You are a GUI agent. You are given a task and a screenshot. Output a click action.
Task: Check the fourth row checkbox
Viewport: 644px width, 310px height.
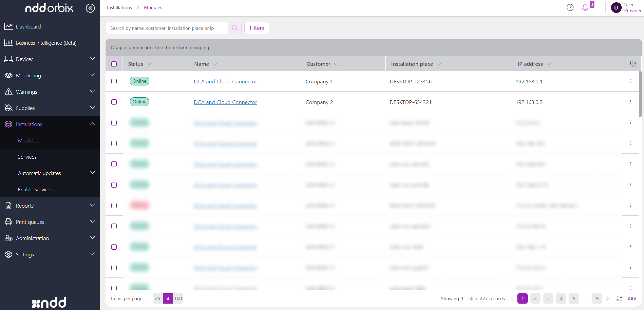point(114,143)
